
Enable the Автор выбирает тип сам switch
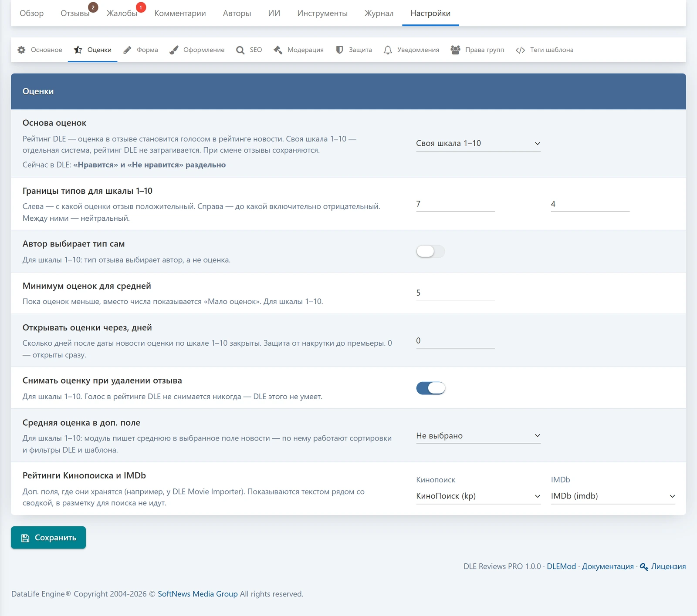(430, 251)
